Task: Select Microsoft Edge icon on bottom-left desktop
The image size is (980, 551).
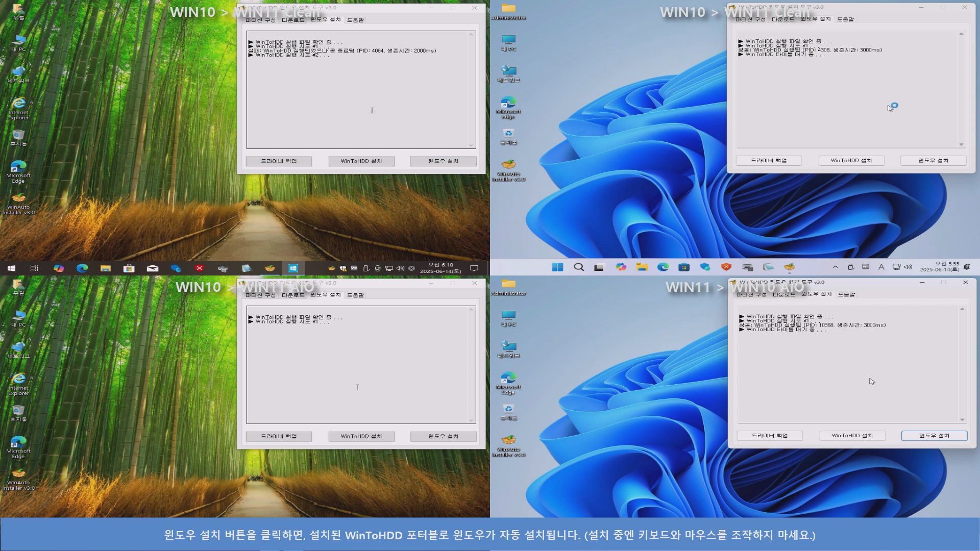Action: point(18,447)
